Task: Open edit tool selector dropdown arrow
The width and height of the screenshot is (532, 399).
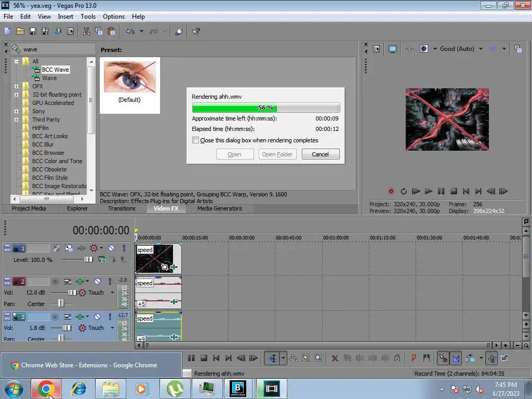Action: pos(283,358)
